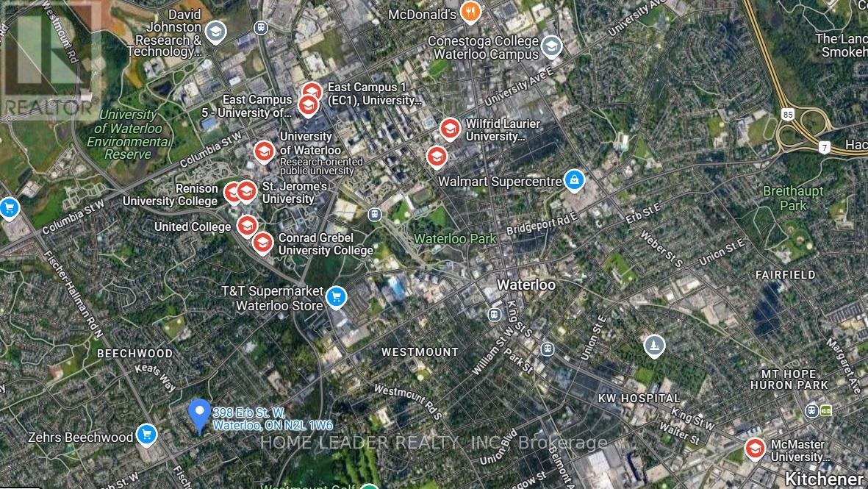Select the Wilfrid Laurier University marker icon
This screenshot has width=868, height=489.
(451, 129)
